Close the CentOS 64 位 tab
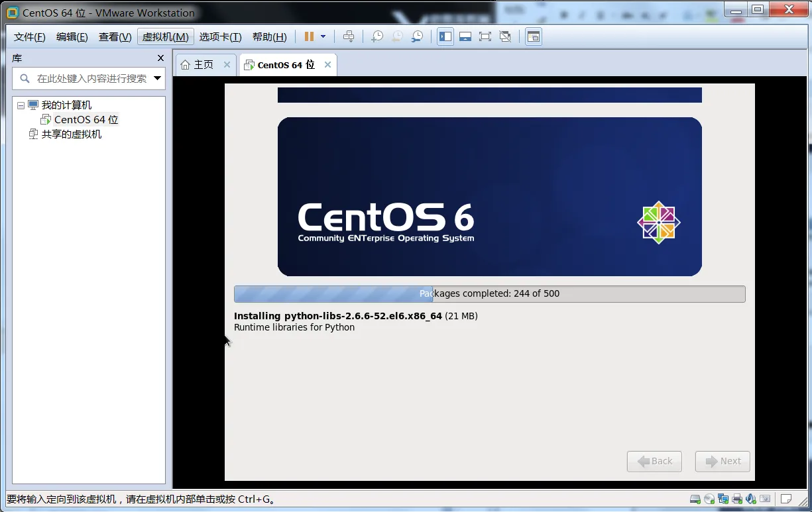Screen dimensions: 812x512 point(327,65)
